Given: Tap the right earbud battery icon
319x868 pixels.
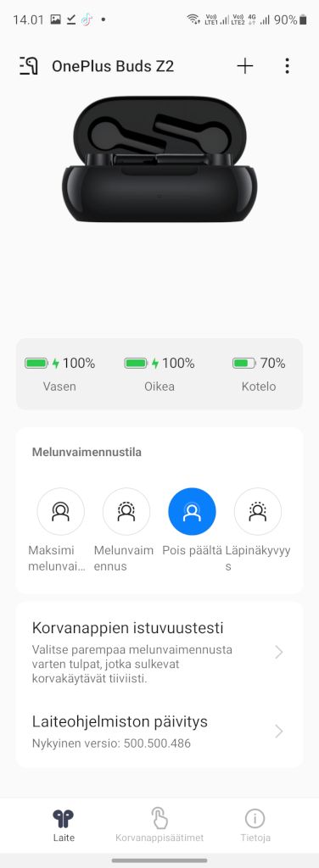Looking at the screenshot, I should (137, 363).
